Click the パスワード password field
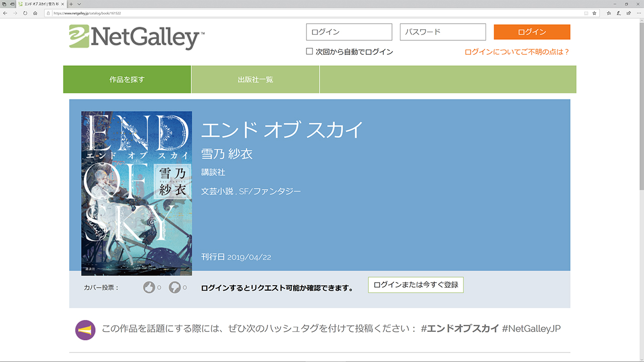 pos(443,32)
